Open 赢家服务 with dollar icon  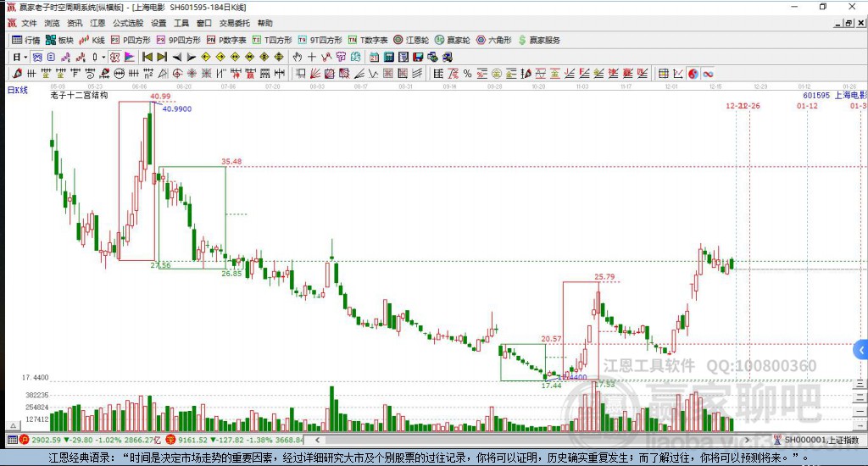tap(538, 40)
